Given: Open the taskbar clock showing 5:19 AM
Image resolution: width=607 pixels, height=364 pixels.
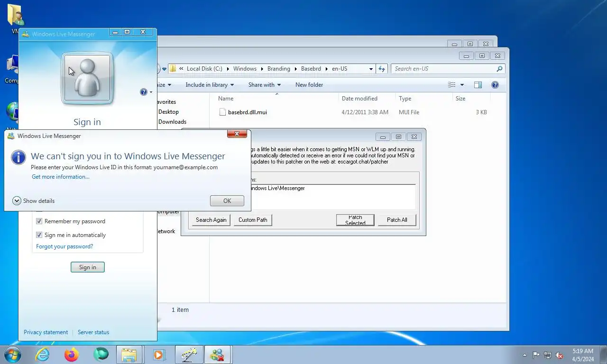Looking at the screenshot, I should coord(583,355).
